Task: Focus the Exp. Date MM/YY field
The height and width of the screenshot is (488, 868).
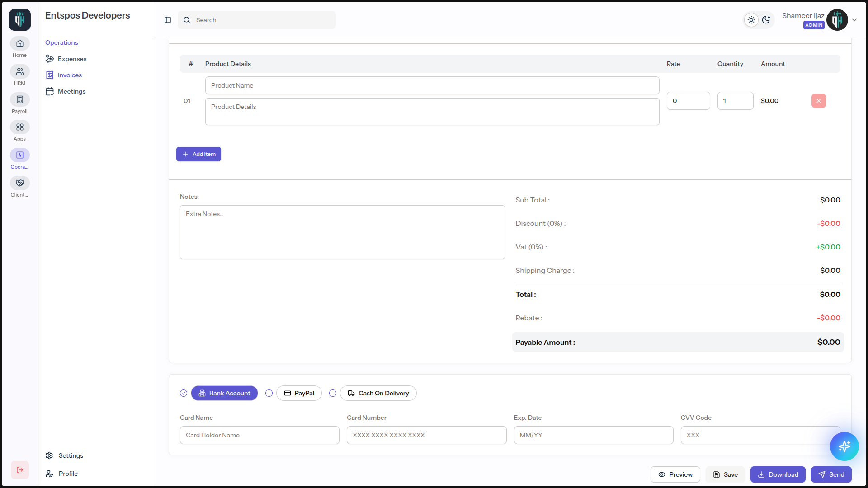Action: 594,435
